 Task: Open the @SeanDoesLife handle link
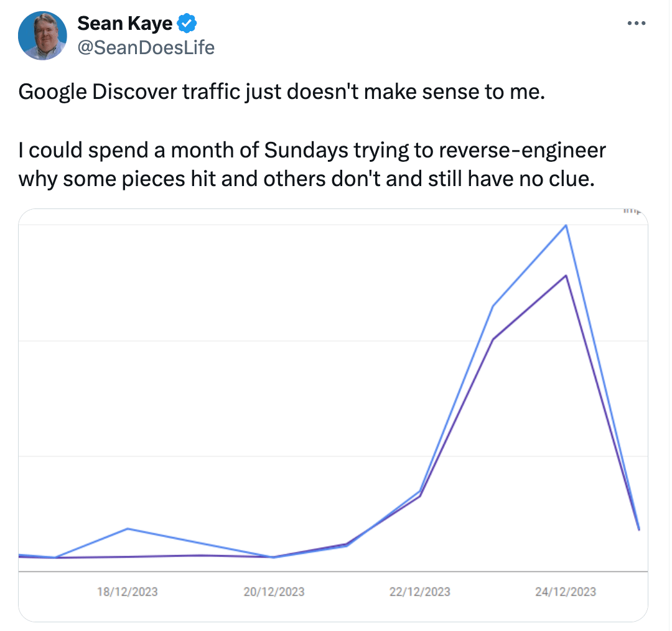pyautogui.click(x=146, y=47)
